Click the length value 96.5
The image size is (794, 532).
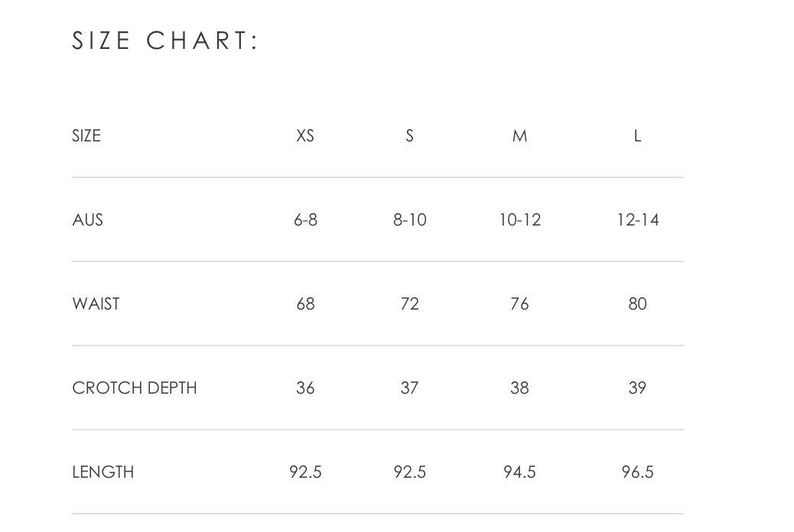click(x=637, y=472)
